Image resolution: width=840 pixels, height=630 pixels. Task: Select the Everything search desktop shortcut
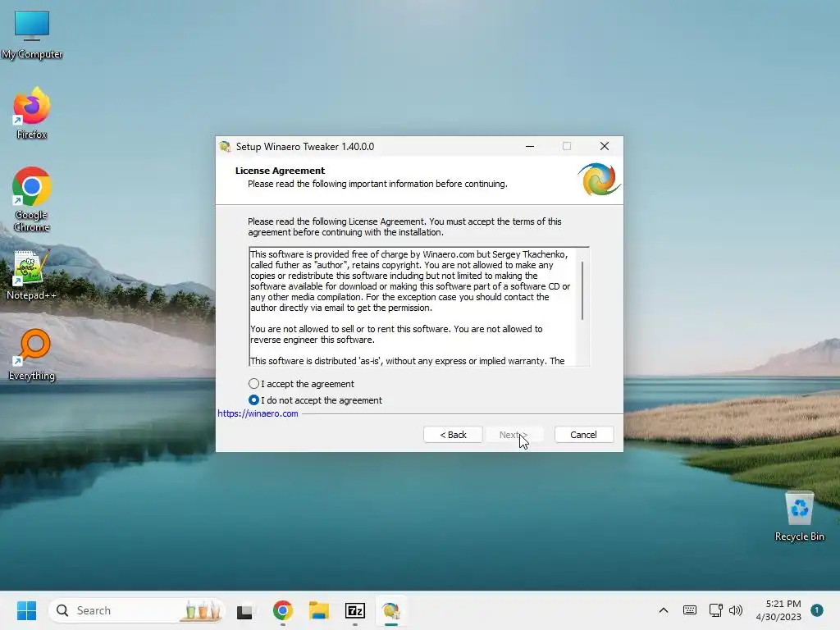pyautogui.click(x=32, y=354)
